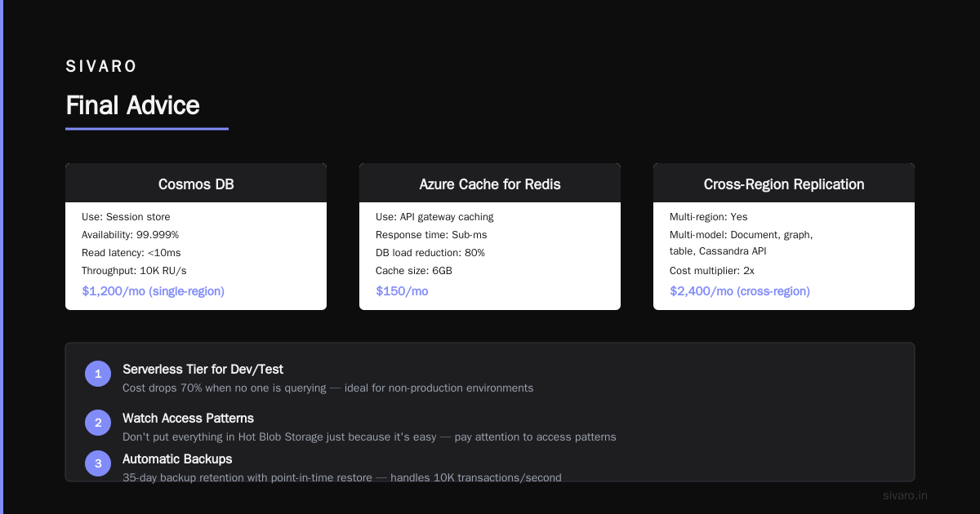Viewport: 980px width, 514px height.
Task: Click the $1,200/mo (single-region) price
Action: 153,290
